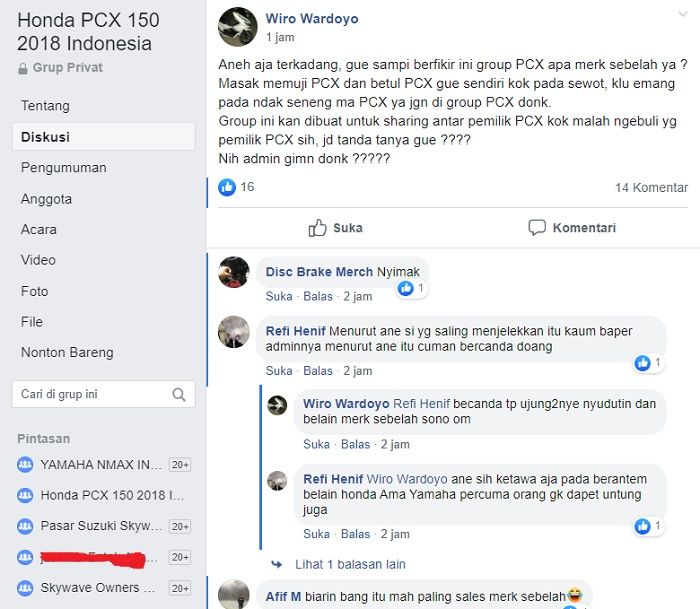Screen dimensions: 700x609
Task: Go to the Anggota section
Action: click(46, 199)
